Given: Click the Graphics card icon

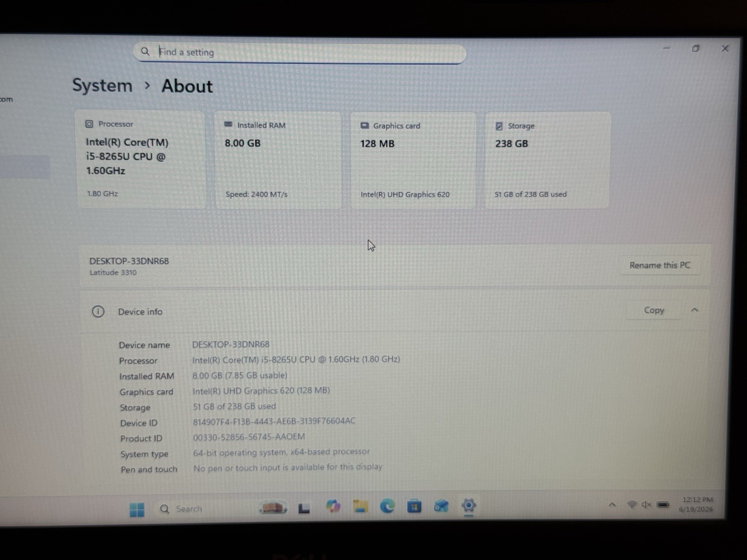Looking at the screenshot, I should click(365, 126).
